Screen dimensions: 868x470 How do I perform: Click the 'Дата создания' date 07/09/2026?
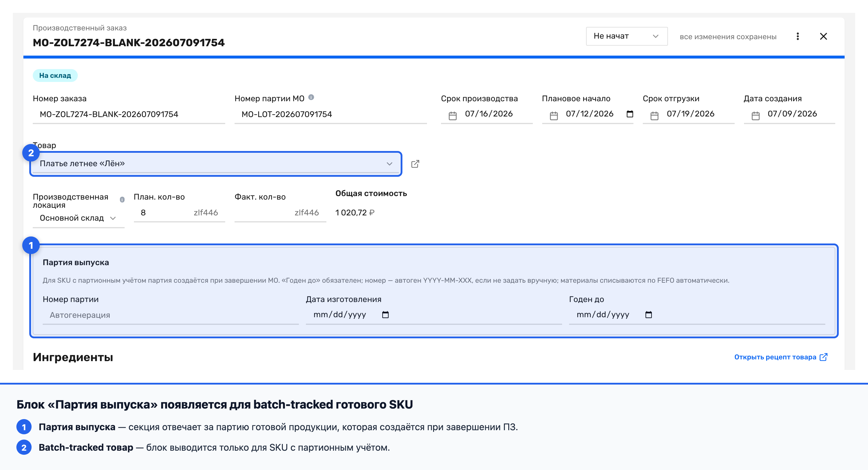pos(792,114)
